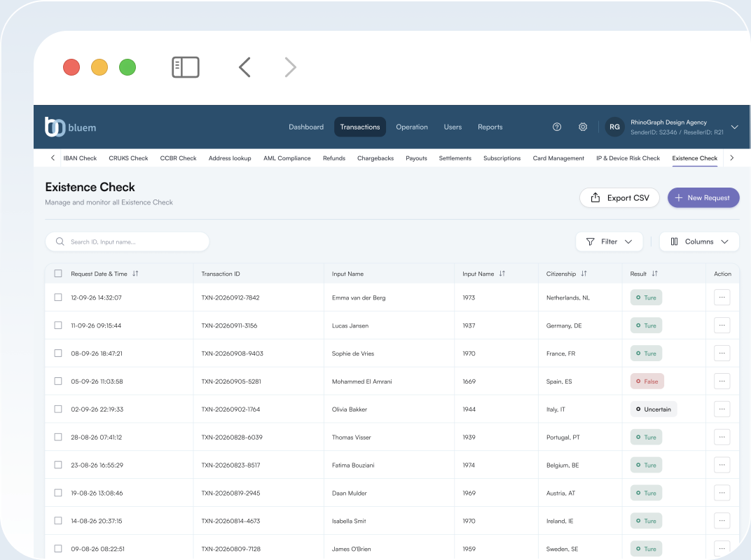
Task: Go forward with browser forward arrow
Action: 290,67
